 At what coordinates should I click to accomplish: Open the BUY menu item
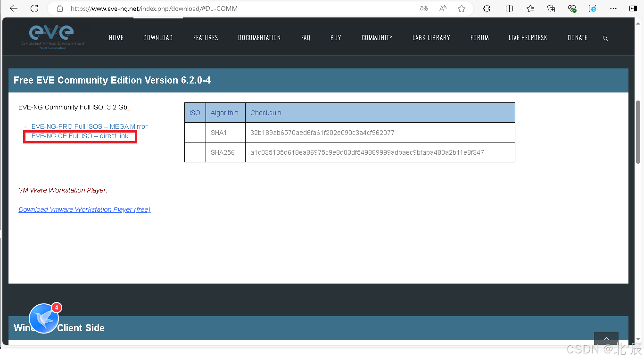(x=336, y=38)
